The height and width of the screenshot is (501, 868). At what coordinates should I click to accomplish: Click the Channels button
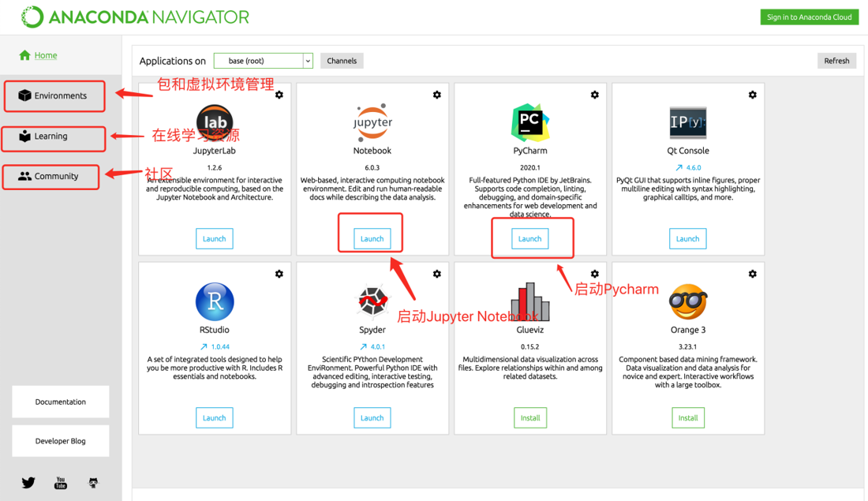[x=342, y=61]
